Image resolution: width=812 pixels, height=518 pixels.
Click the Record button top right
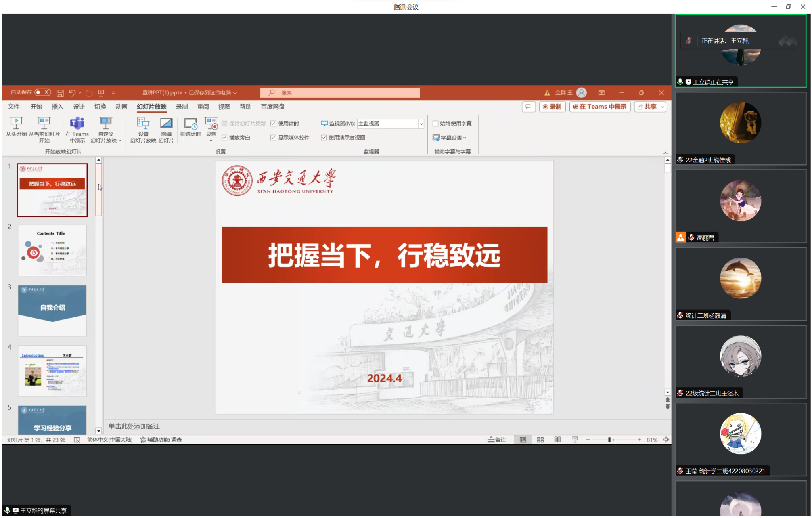pos(552,107)
